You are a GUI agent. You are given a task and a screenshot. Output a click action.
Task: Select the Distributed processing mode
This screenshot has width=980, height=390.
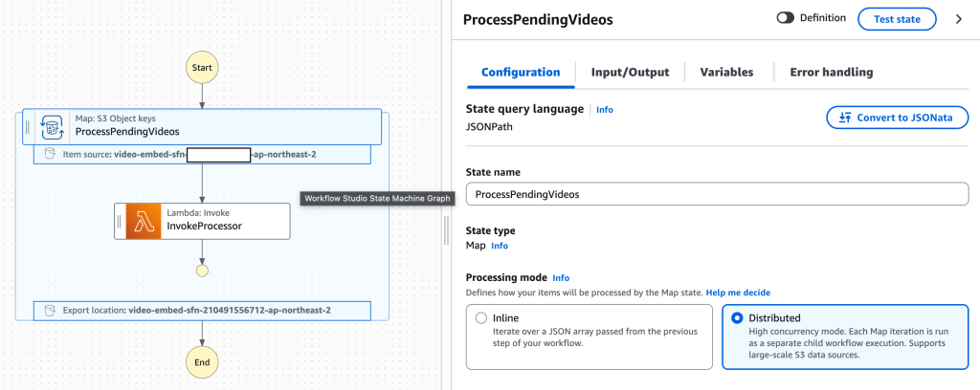tap(737, 318)
